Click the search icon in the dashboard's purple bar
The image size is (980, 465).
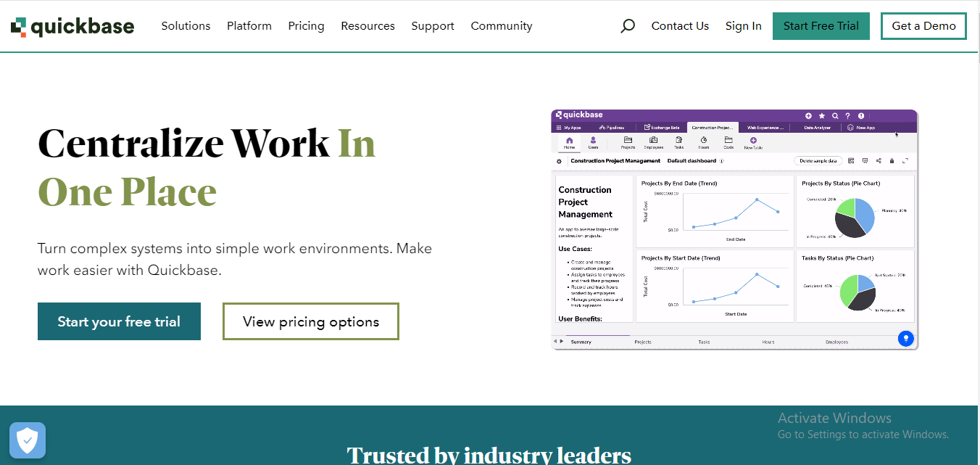click(835, 115)
